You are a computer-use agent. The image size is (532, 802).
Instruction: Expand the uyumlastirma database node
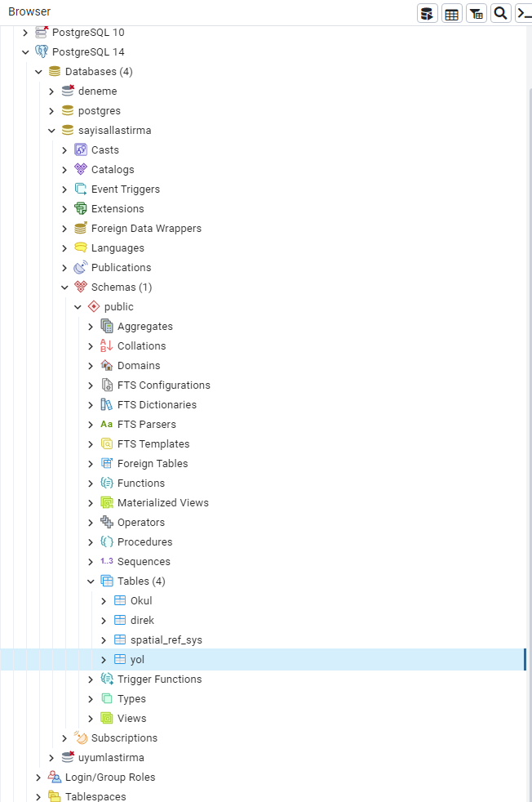coord(51,758)
